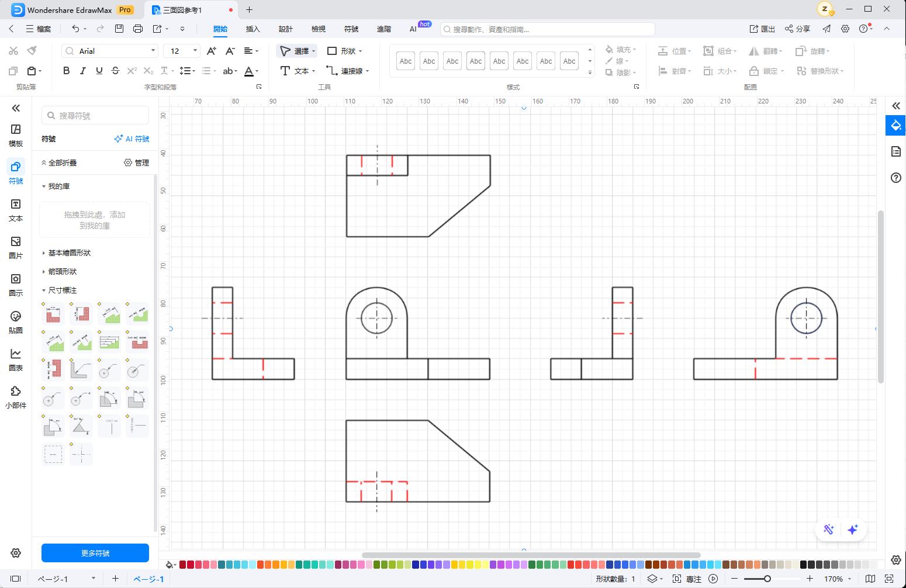The height and width of the screenshot is (588, 906).
Task: Switch to the 設計 ribbon tab
Action: point(285,29)
